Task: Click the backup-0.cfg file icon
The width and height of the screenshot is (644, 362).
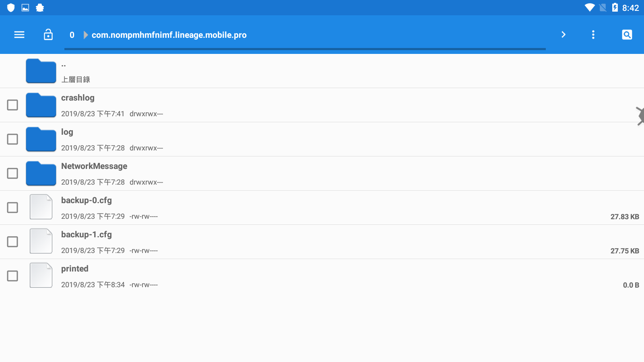Action: [x=41, y=207]
